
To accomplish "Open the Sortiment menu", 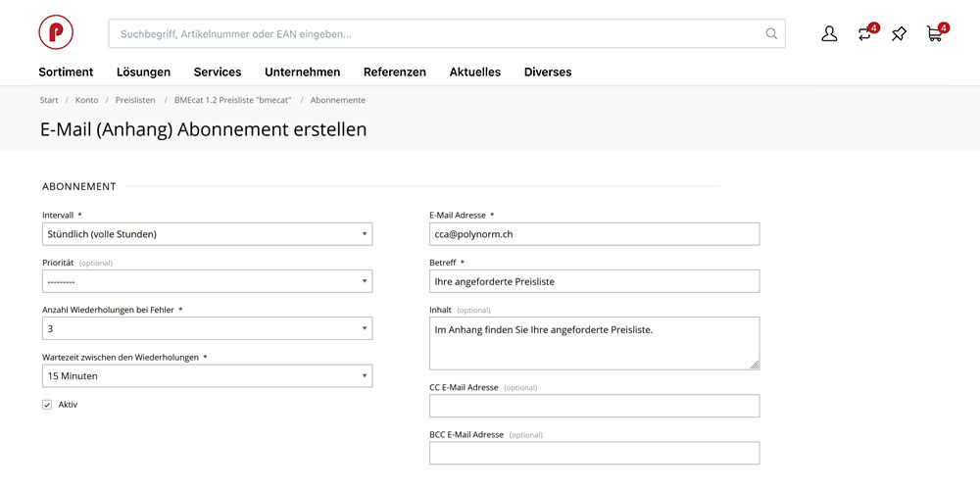I will click(x=66, y=72).
